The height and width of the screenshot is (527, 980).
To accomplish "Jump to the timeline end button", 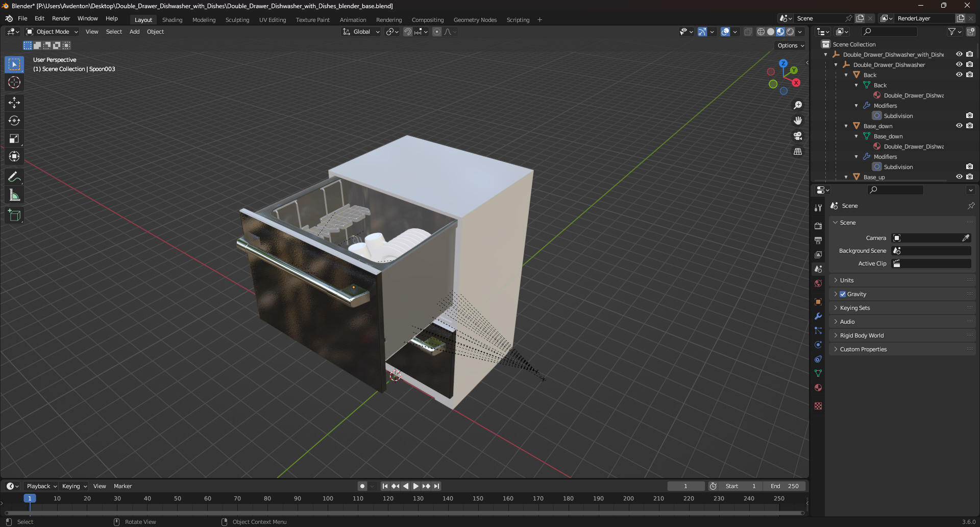I will pyautogui.click(x=436, y=486).
